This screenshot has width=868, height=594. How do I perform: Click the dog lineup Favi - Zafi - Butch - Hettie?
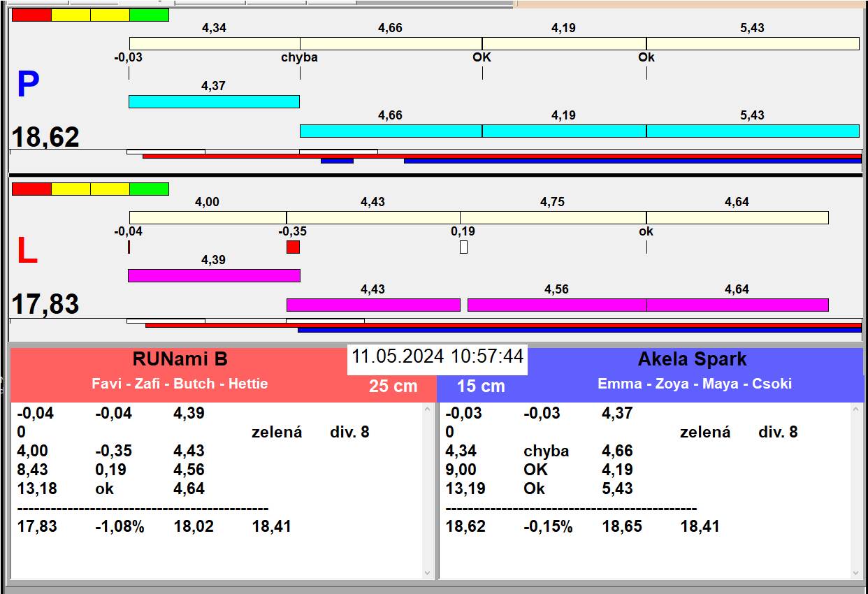[180, 384]
